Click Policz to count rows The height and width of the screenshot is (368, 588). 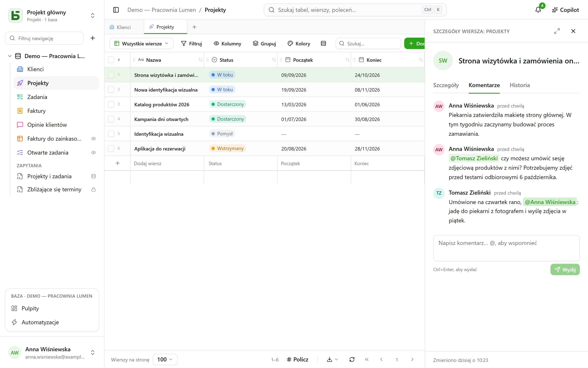tap(297, 359)
